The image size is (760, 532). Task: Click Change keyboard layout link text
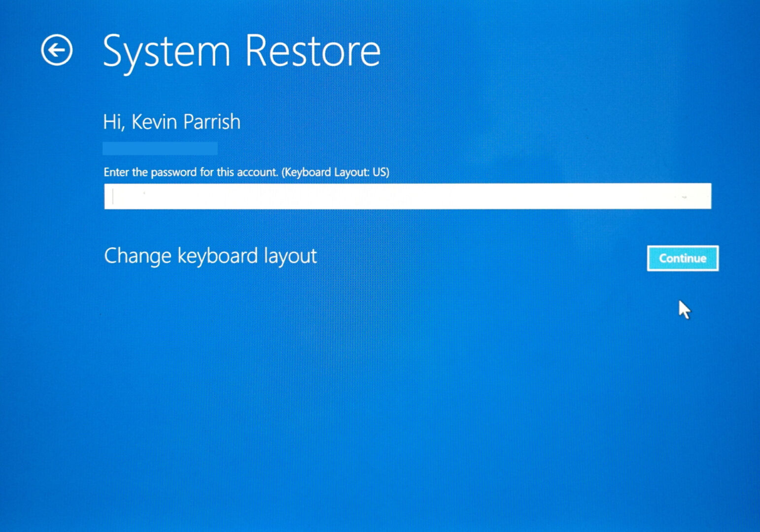point(211,256)
